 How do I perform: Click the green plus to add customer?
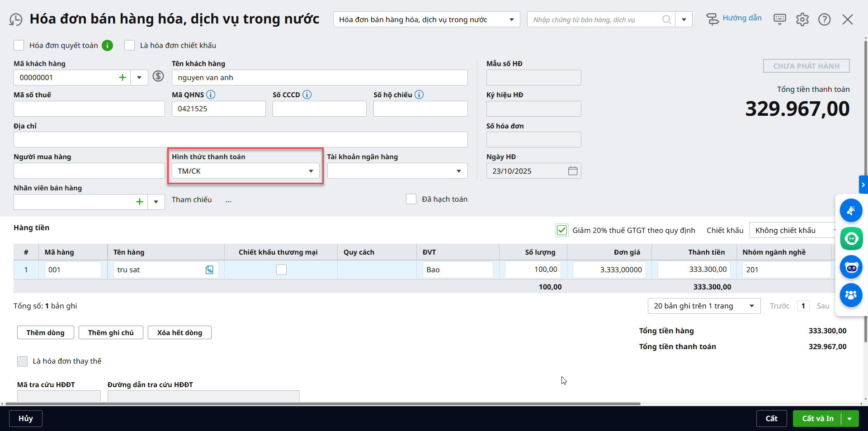[122, 77]
